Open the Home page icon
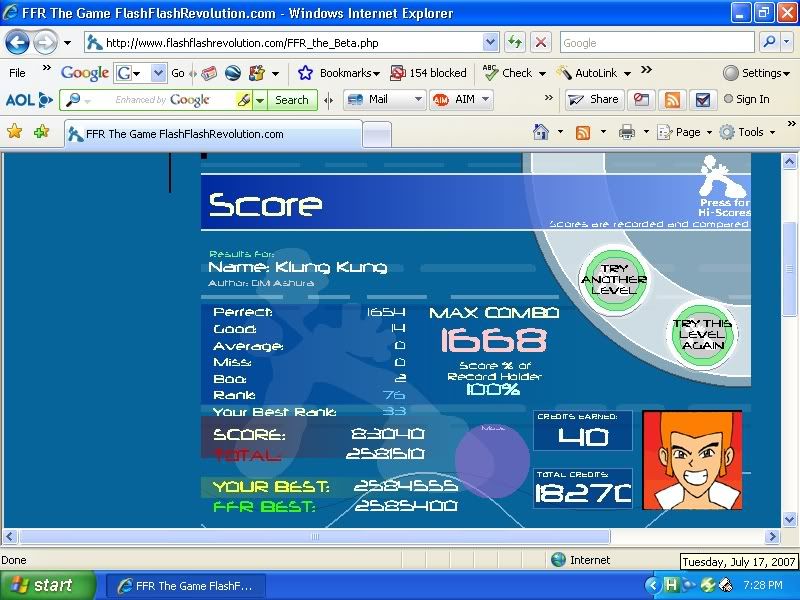 pos(541,132)
